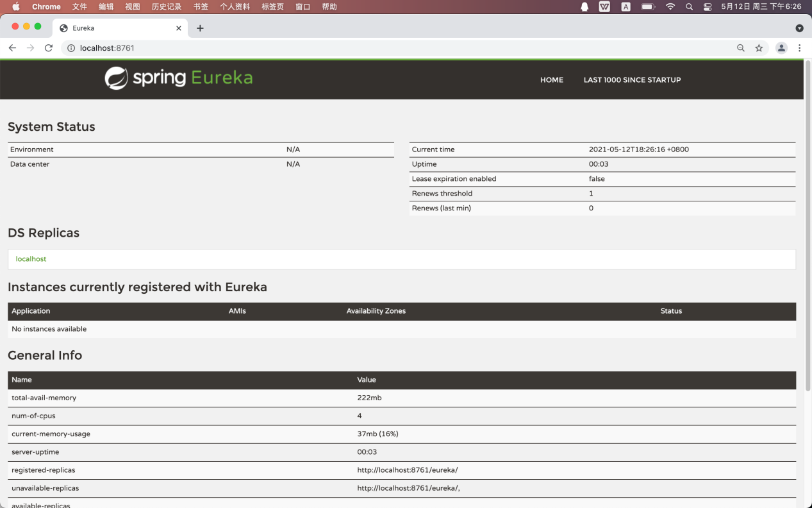Click the Application column header

(x=31, y=311)
